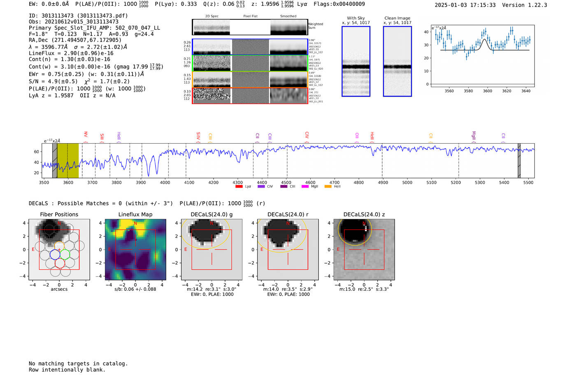
Task: Open the DECaLS(24.0) g cutout
Action: point(212,249)
